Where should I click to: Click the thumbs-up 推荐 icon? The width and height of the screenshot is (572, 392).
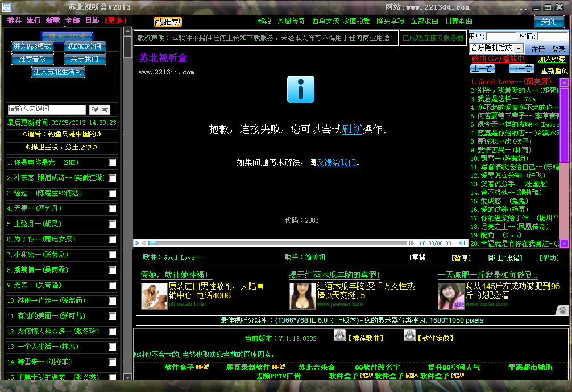(168, 22)
